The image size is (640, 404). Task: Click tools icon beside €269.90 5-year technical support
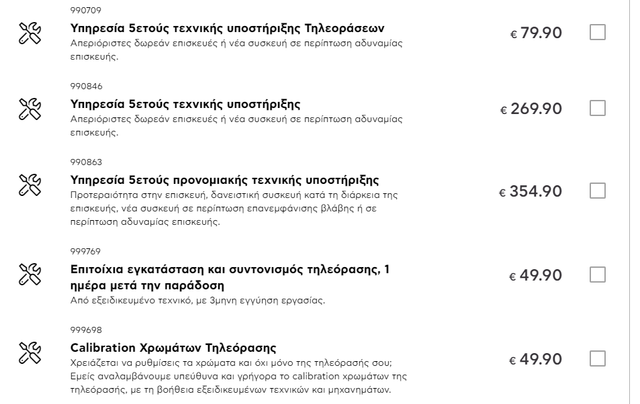(30, 108)
